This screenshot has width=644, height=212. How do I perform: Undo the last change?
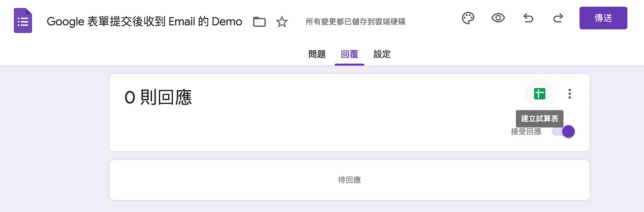coord(528,18)
